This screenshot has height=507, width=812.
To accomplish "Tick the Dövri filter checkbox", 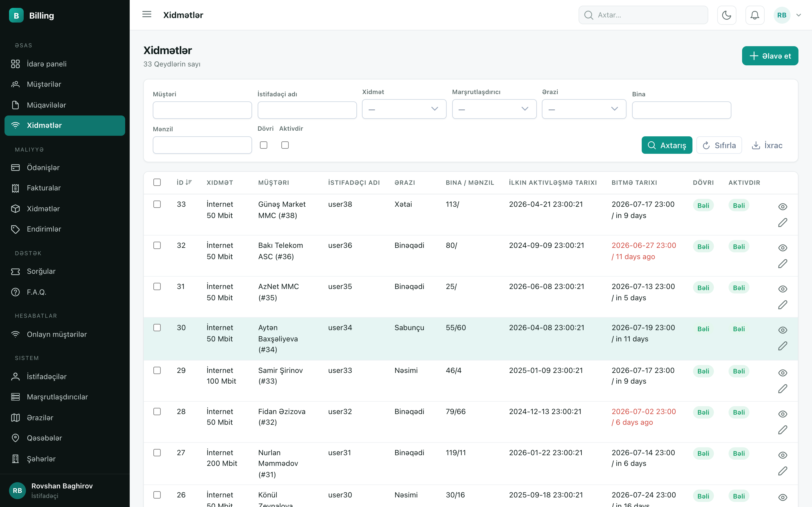I will 264,145.
